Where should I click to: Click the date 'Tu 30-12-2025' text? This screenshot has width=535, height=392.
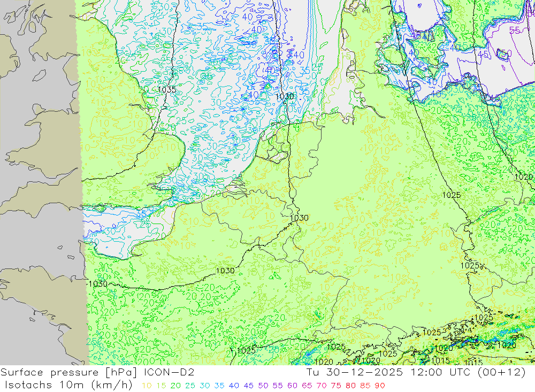coord(355,372)
